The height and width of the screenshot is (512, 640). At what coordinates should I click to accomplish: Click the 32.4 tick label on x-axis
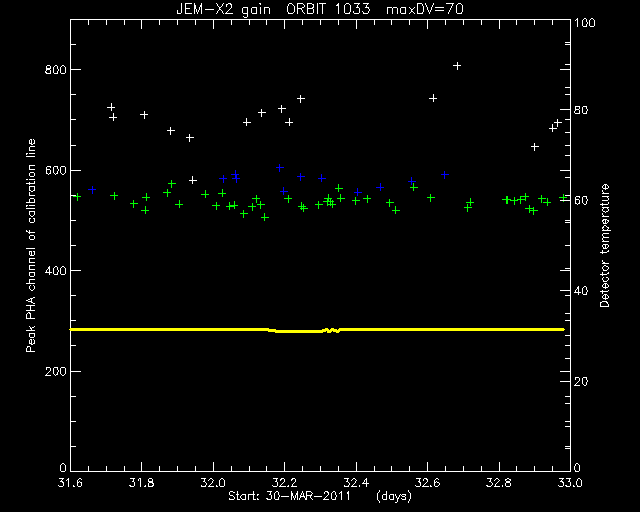point(356,483)
